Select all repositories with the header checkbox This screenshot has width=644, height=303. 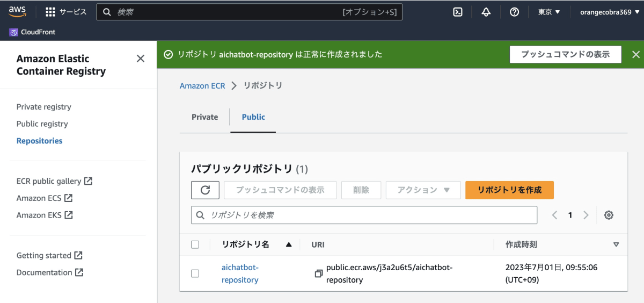pyautogui.click(x=195, y=244)
